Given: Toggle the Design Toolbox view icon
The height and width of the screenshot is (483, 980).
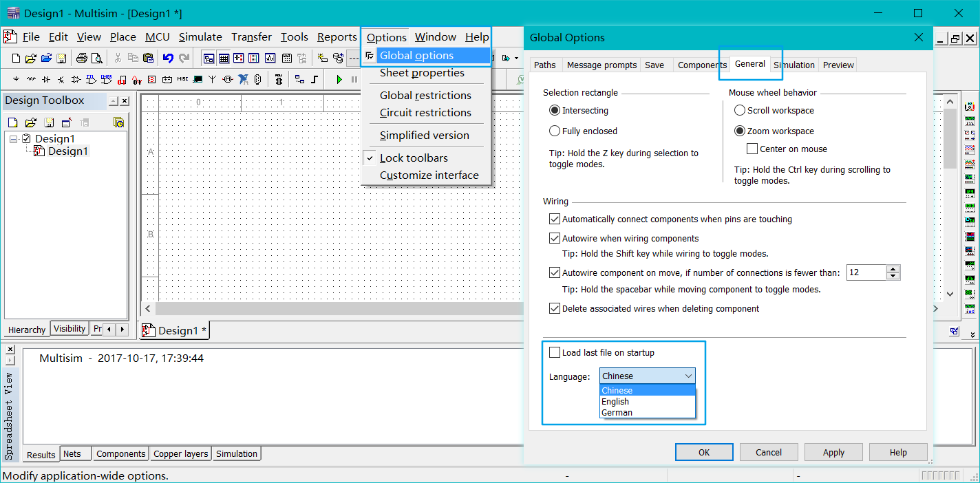Looking at the screenshot, I should coord(209,58).
